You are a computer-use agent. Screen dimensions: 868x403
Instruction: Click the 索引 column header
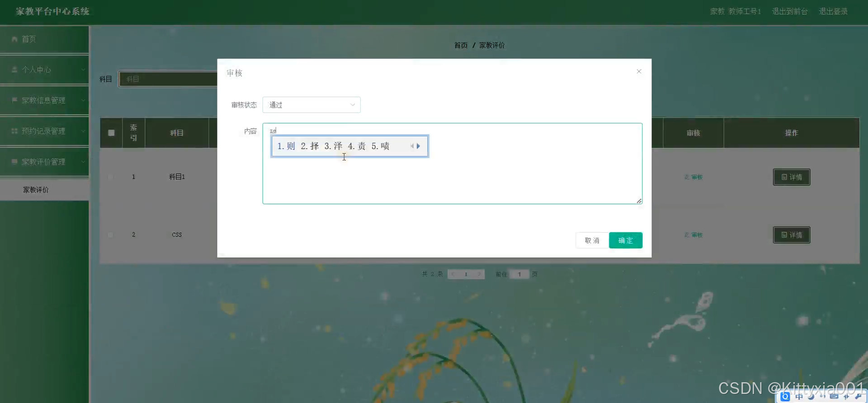(133, 133)
